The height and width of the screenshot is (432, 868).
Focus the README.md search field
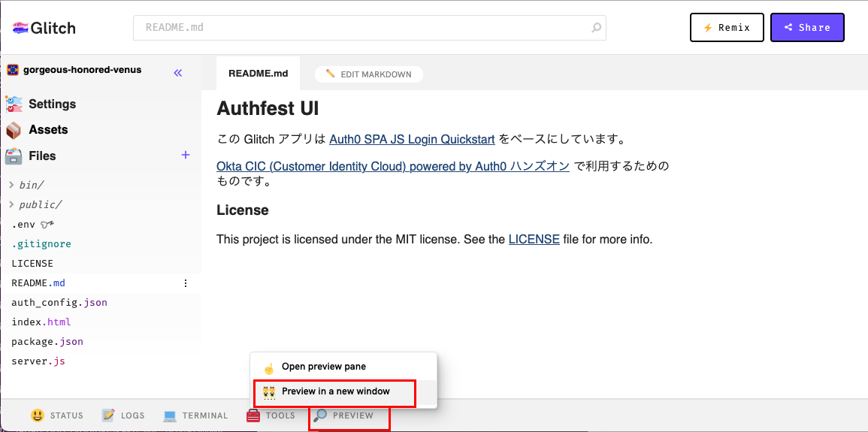(369, 27)
